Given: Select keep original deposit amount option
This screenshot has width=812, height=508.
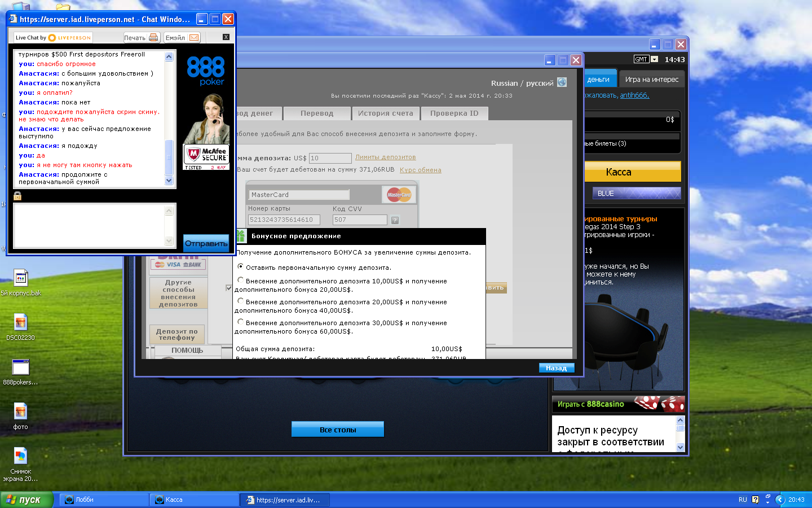Looking at the screenshot, I should tap(241, 266).
